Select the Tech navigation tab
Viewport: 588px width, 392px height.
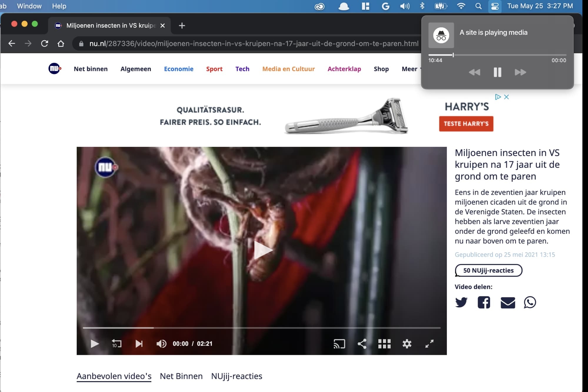(x=243, y=69)
